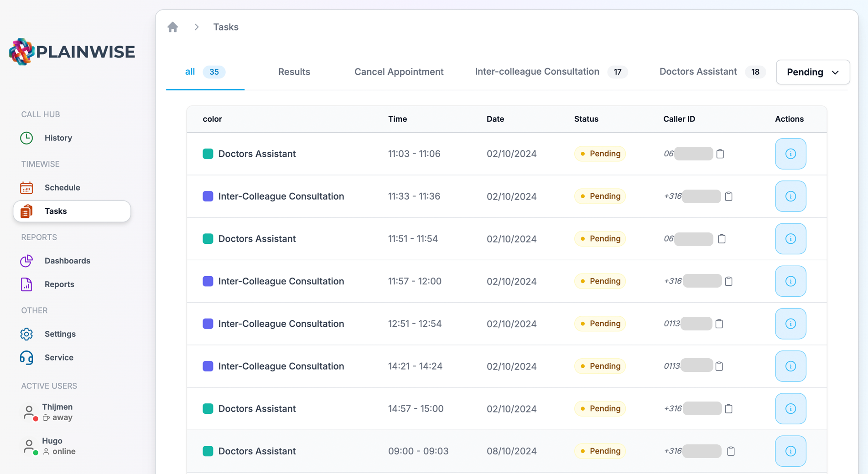View info for the 12:51 - 12:54 task
The image size is (868, 474).
click(790, 324)
